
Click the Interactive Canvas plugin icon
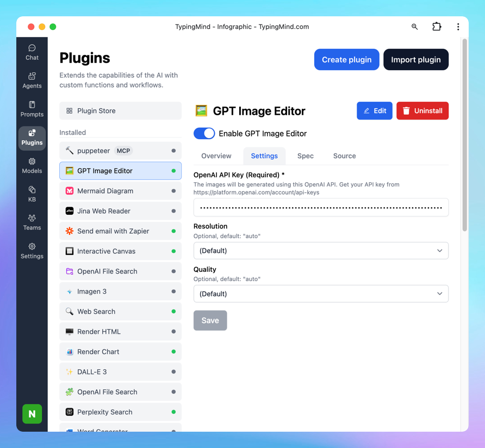[x=70, y=251]
